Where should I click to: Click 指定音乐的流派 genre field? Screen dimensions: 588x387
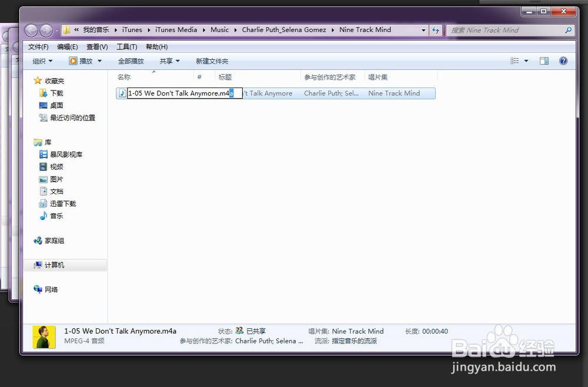tap(355, 341)
